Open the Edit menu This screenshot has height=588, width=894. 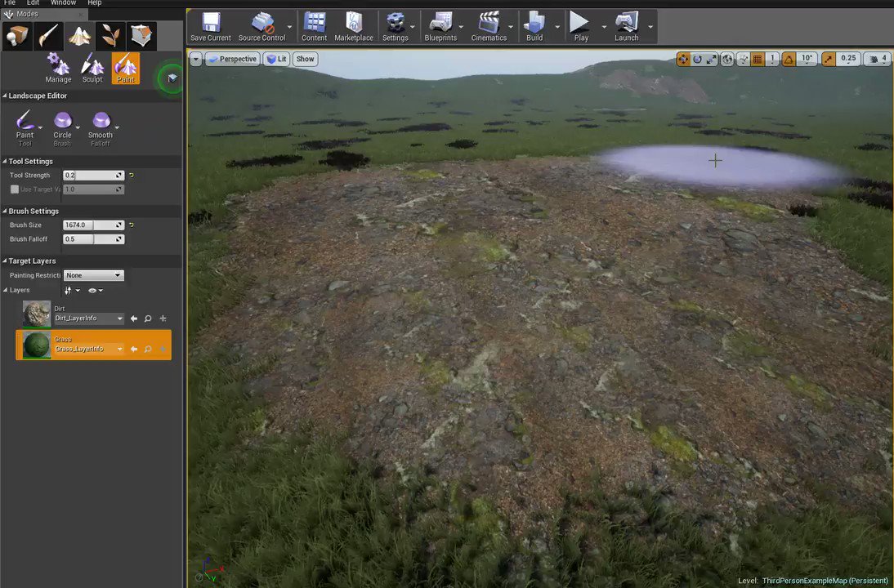pyautogui.click(x=33, y=2)
